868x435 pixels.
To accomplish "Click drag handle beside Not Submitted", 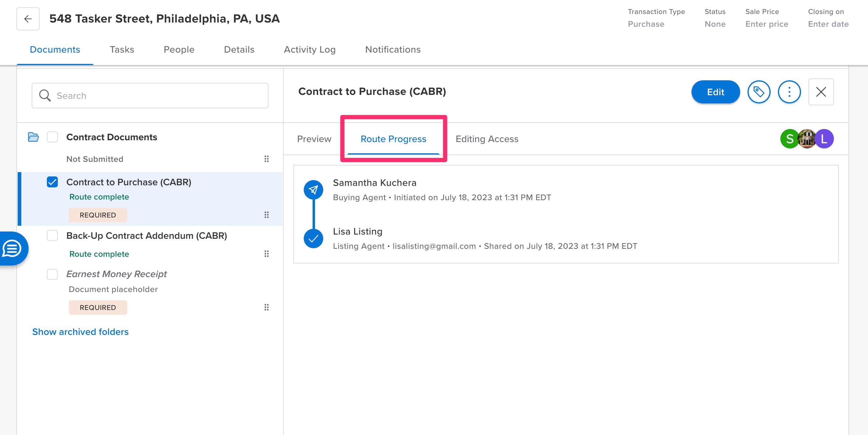I will (267, 159).
